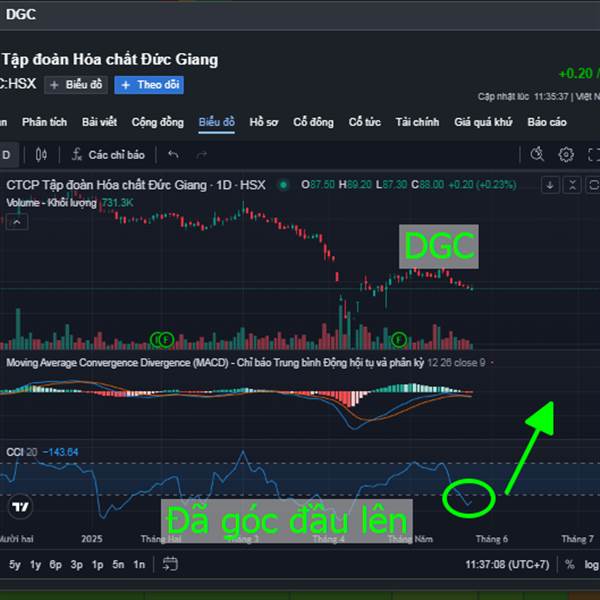Viewport: 600px width, 600px height.
Task: Select the Biểu đồ tab
Action: click(x=217, y=122)
